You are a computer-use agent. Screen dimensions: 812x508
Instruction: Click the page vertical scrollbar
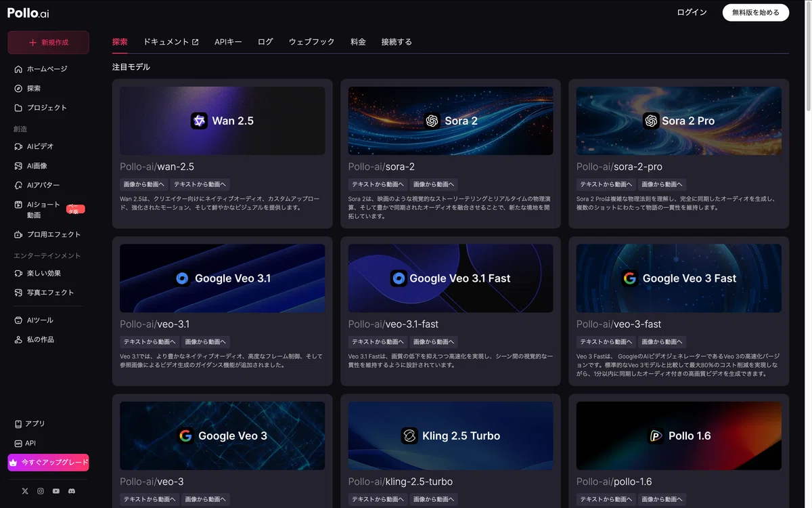(808, 58)
